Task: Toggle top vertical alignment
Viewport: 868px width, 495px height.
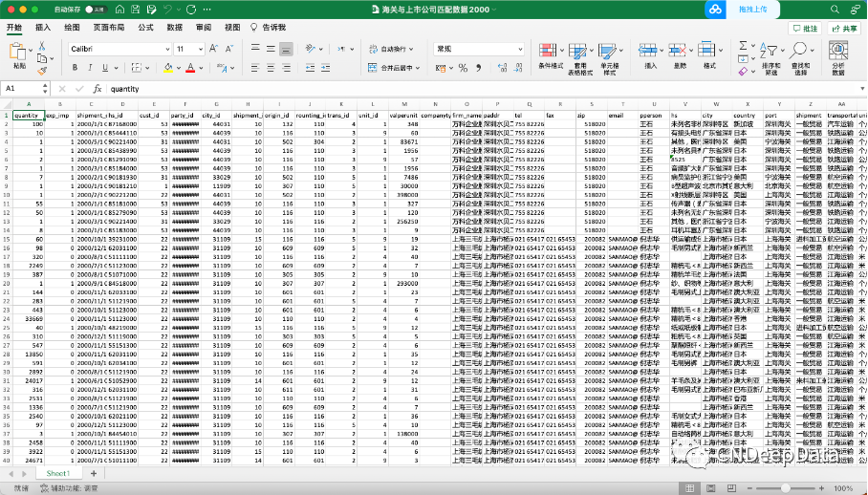Action: 255,49
